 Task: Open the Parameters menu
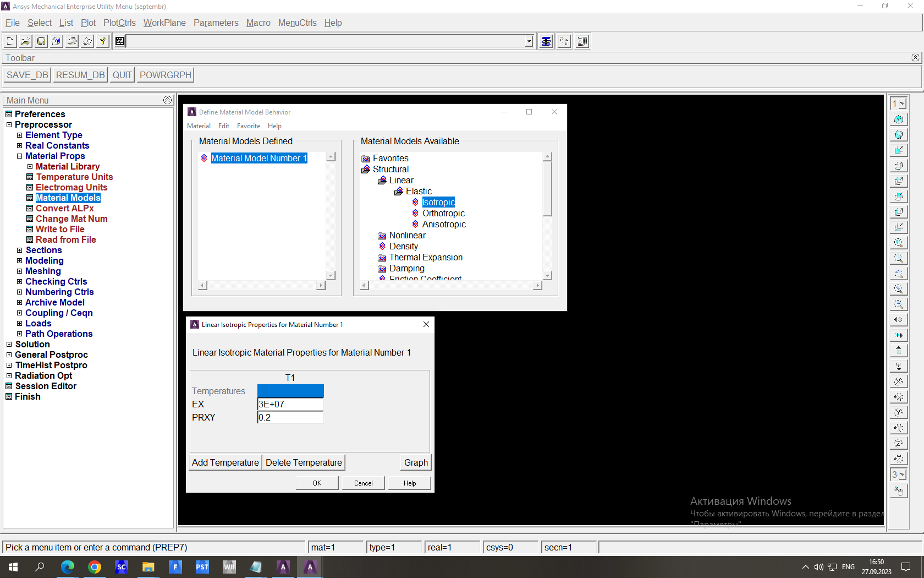pyautogui.click(x=216, y=23)
